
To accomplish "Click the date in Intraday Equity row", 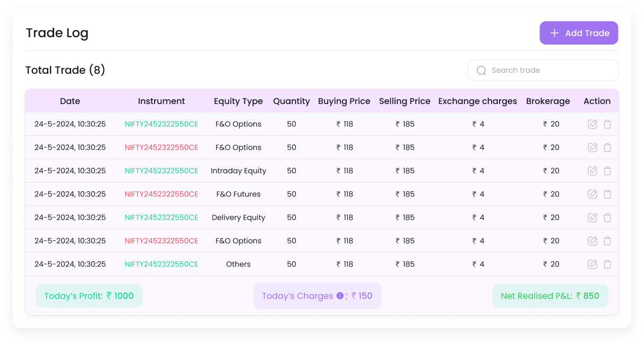I will [x=70, y=171].
